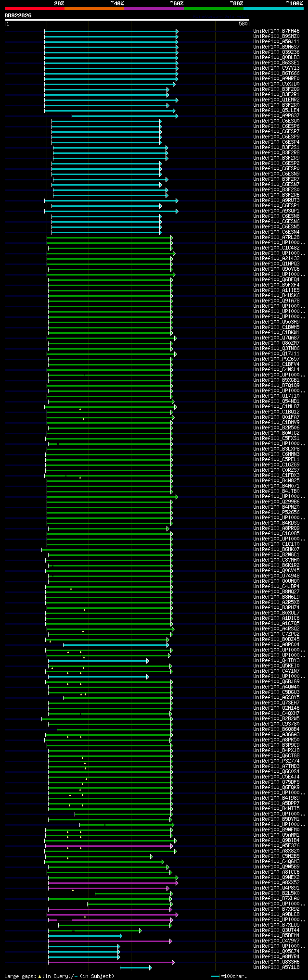Select the label UniRef100_A9PG37
The width and height of the screenshot is (308, 980).
[276, 116]
